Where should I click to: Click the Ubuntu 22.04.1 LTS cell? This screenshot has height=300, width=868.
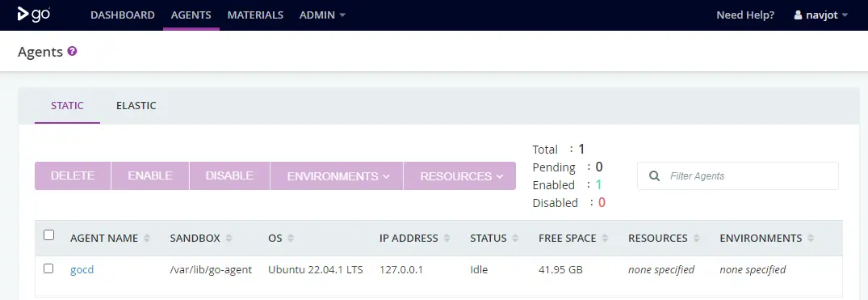coord(316,270)
